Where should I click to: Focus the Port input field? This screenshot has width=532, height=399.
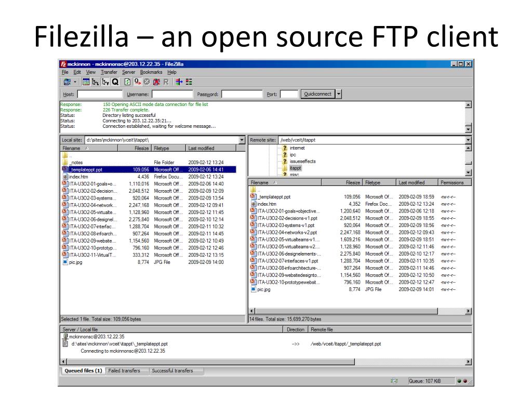(x=289, y=94)
